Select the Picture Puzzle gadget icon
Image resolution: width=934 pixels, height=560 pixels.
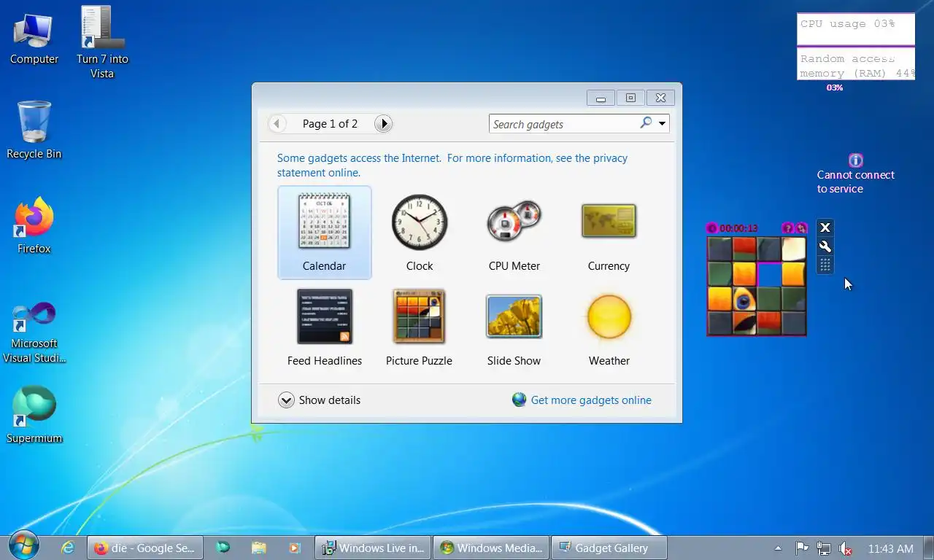click(x=420, y=316)
